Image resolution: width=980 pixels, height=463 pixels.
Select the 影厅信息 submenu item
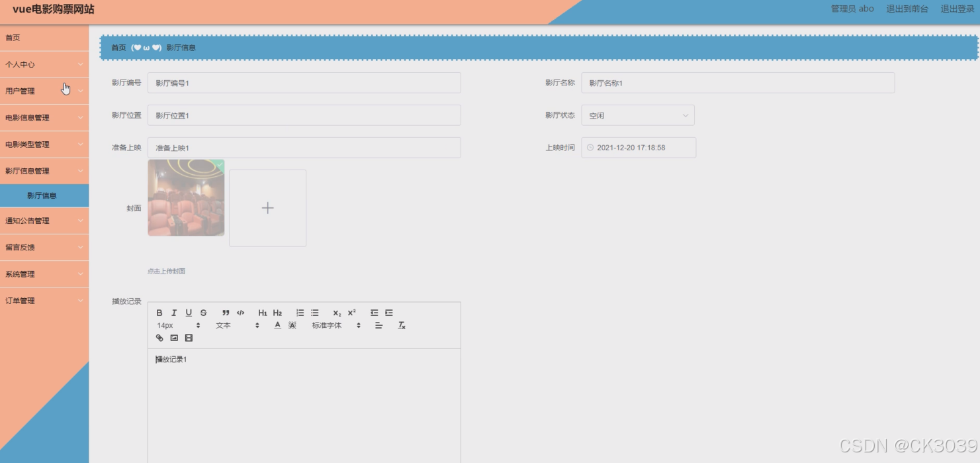click(44, 195)
